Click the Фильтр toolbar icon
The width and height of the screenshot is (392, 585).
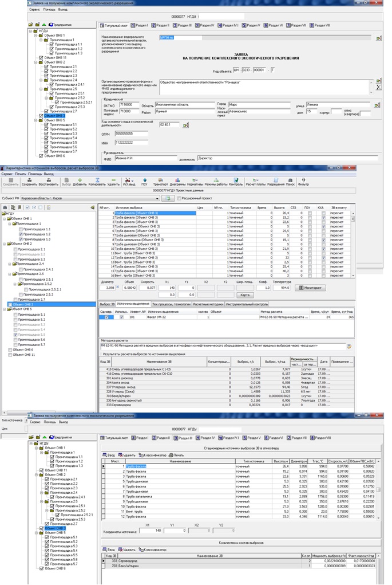point(303,182)
